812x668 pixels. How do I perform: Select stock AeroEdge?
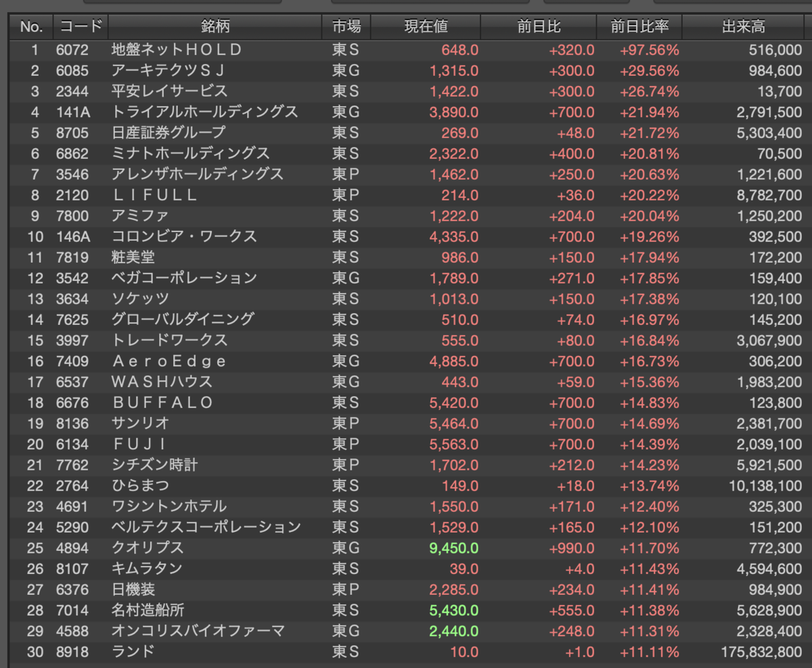[169, 361]
